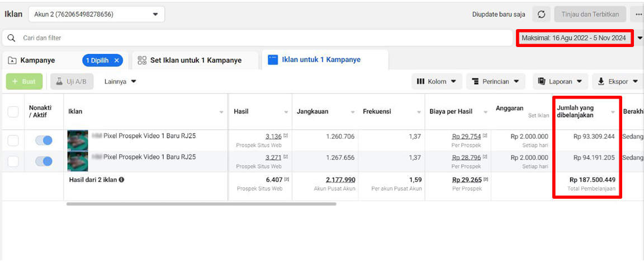Screen dimensions: 644x262
Task: Switch to the Kampanye tab
Action: pyautogui.click(x=37, y=60)
